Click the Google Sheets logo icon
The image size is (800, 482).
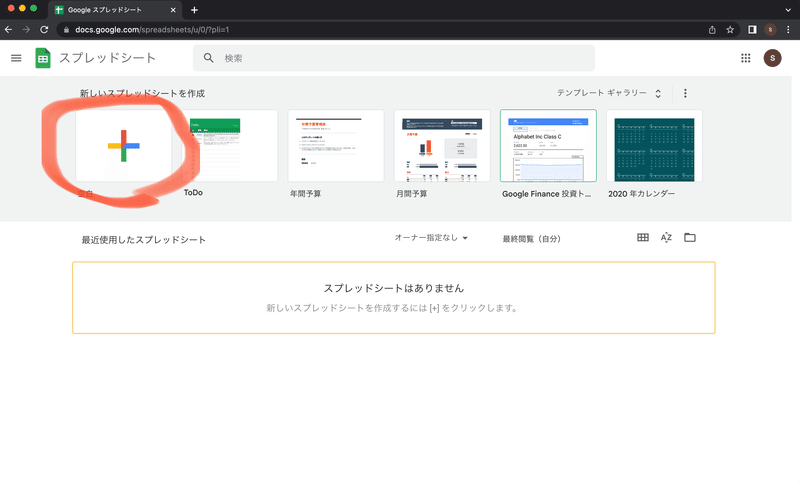[x=43, y=58]
